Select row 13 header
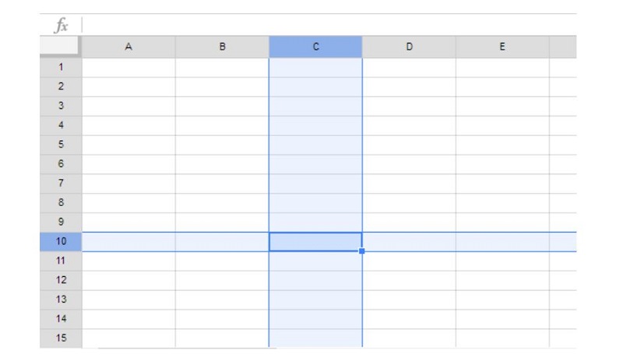The image size is (623, 364). [x=61, y=299]
